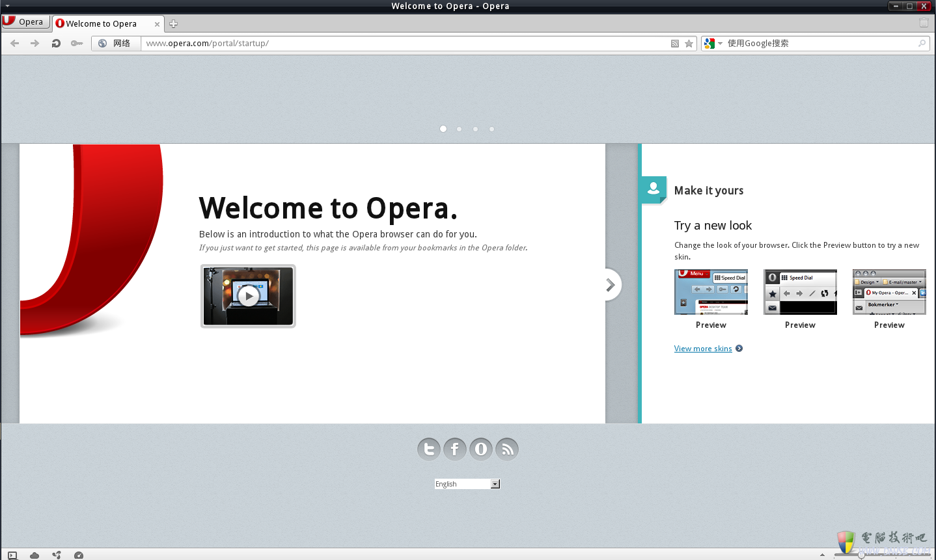Click the red Menu skin thumbnail

coord(711,292)
